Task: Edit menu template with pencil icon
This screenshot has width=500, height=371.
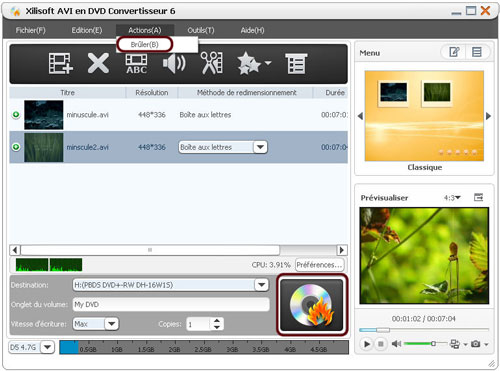Action: (454, 52)
